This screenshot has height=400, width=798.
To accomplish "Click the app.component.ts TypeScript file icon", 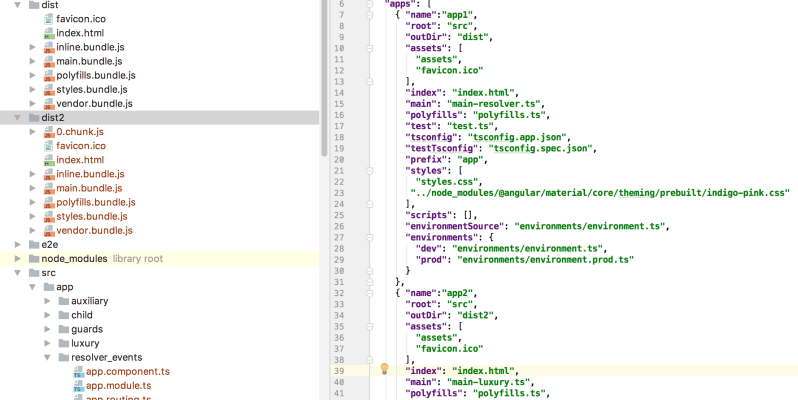I will click(77, 371).
